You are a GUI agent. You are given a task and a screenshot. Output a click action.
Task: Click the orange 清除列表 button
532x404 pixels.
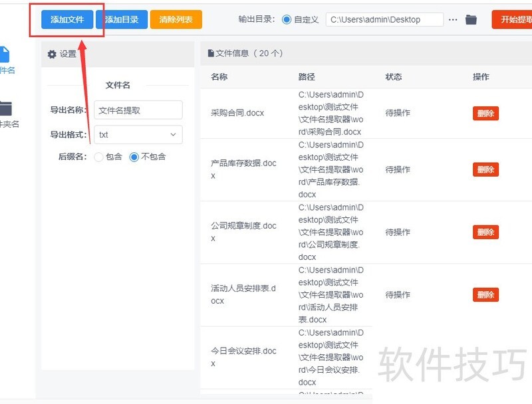pos(176,20)
